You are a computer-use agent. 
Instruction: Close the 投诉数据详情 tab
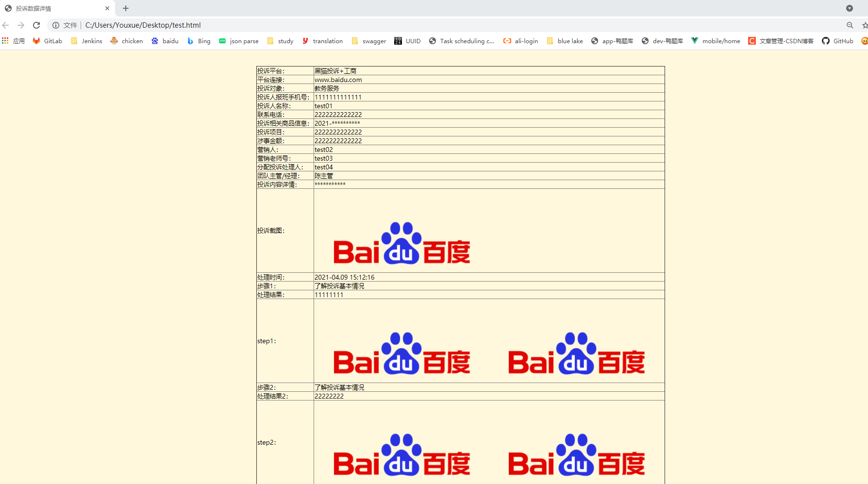107,8
